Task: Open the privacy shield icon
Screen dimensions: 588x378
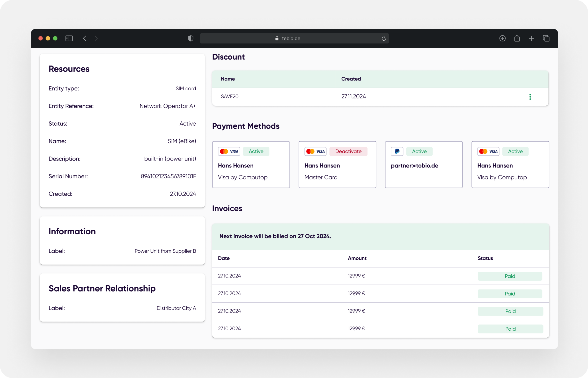Action: [x=191, y=38]
